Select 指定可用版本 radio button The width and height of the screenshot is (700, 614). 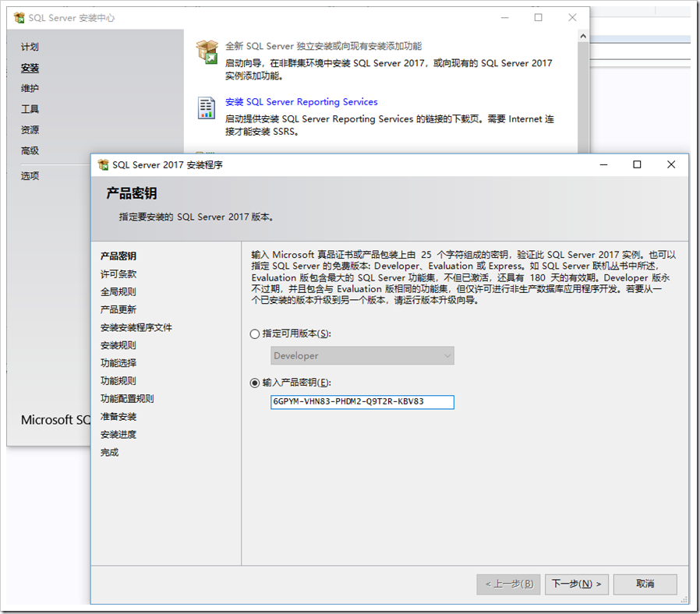click(x=255, y=333)
